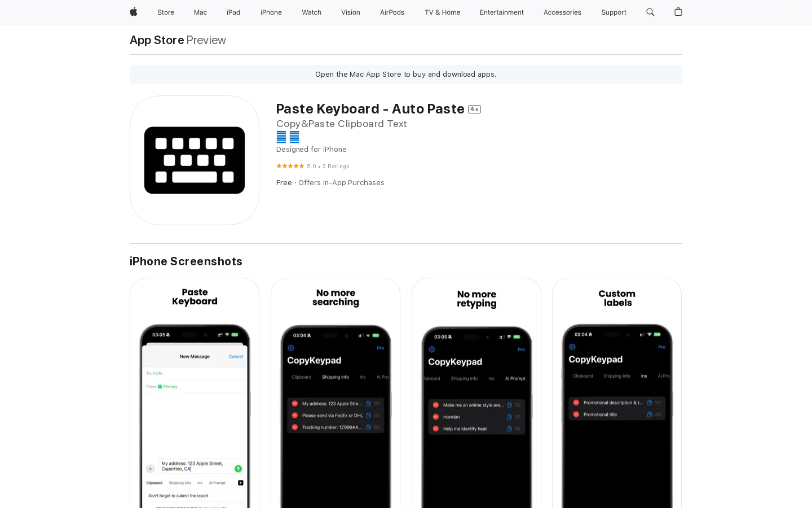Image resolution: width=812 pixels, height=508 pixels.
Task: Click the 5.0 • 2 Ratings text
Action: click(328, 167)
